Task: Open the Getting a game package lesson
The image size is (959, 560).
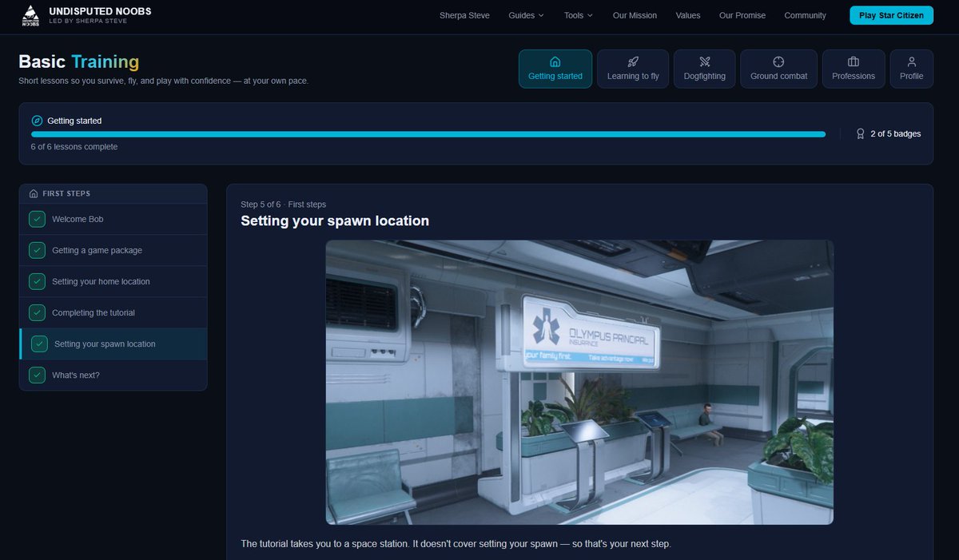Action: [113, 250]
